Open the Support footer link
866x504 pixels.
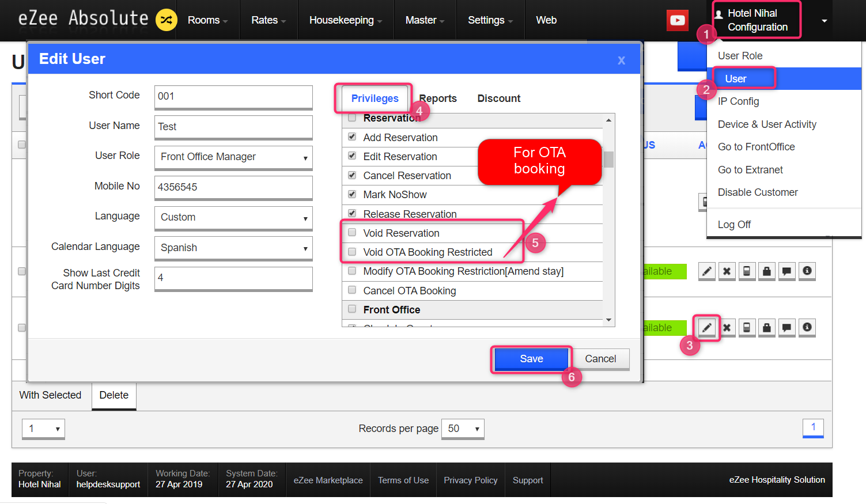point(528,480)
